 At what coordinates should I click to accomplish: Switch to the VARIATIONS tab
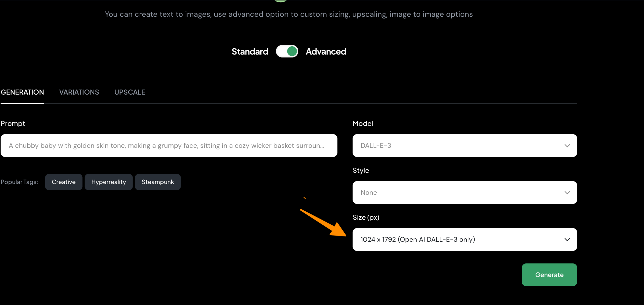click(x=79, y=92)
